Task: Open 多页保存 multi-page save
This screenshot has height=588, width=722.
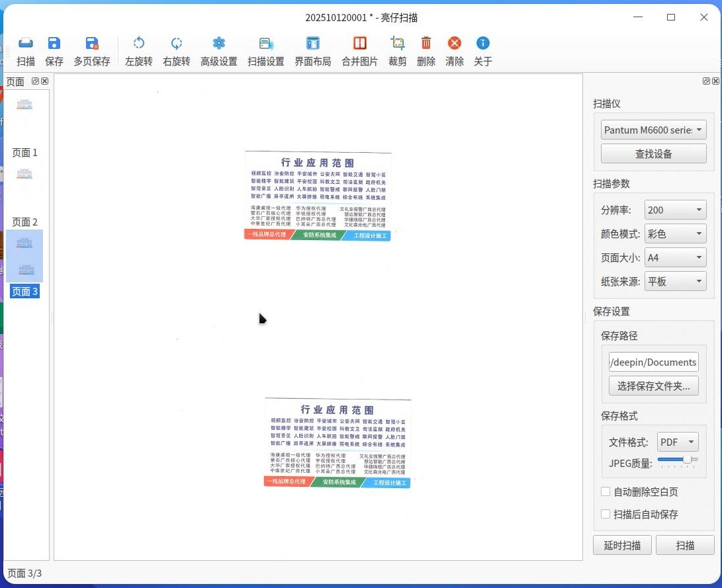Action: [92, 51]
